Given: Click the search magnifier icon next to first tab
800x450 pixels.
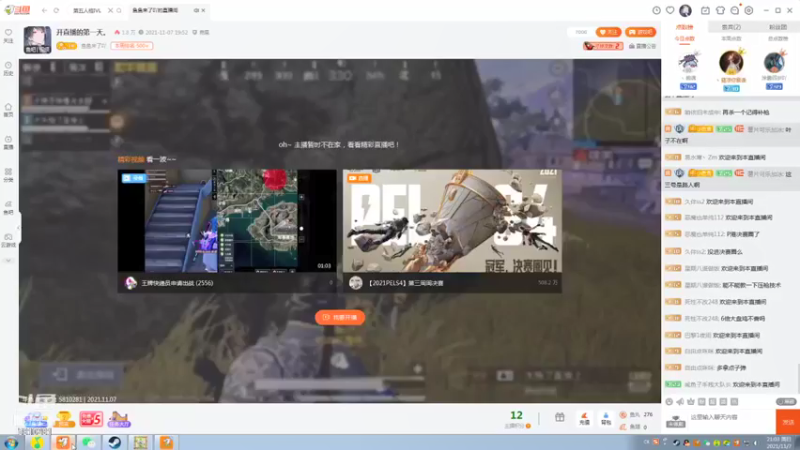Looking at the screenshot, I should (x=119, y=10).
